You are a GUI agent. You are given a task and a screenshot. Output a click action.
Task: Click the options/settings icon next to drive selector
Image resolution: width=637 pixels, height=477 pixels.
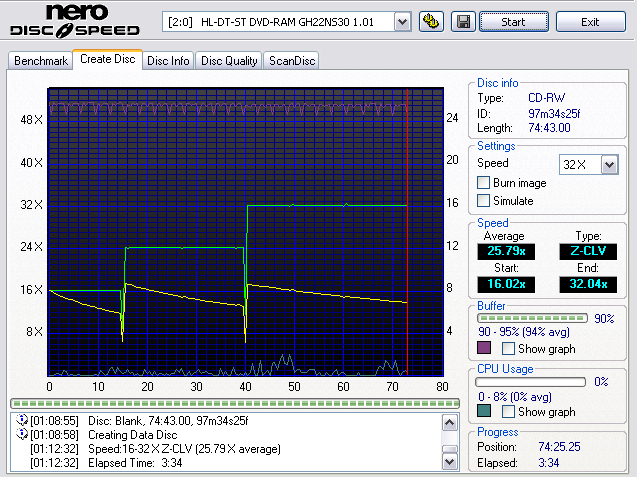coord(431,21)
